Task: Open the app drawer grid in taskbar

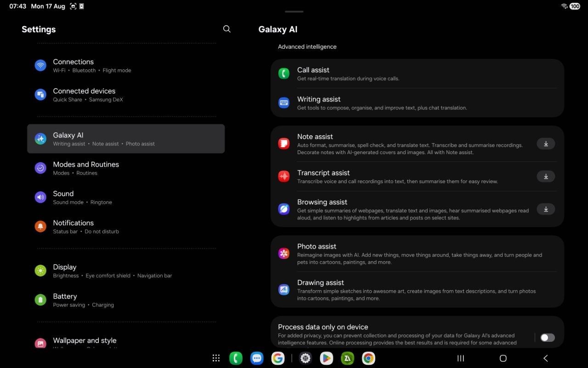Action: click(216, 358)
